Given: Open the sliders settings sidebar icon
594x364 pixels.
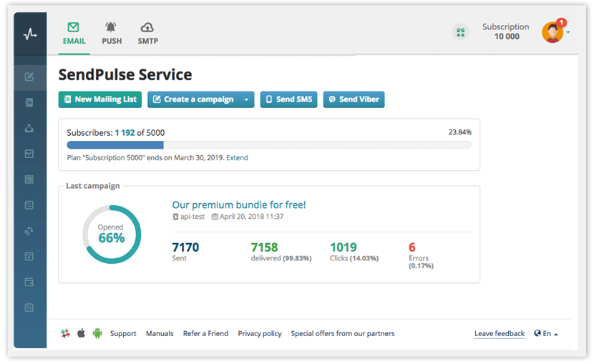Looking at the screenshot, I should [29, 308].
